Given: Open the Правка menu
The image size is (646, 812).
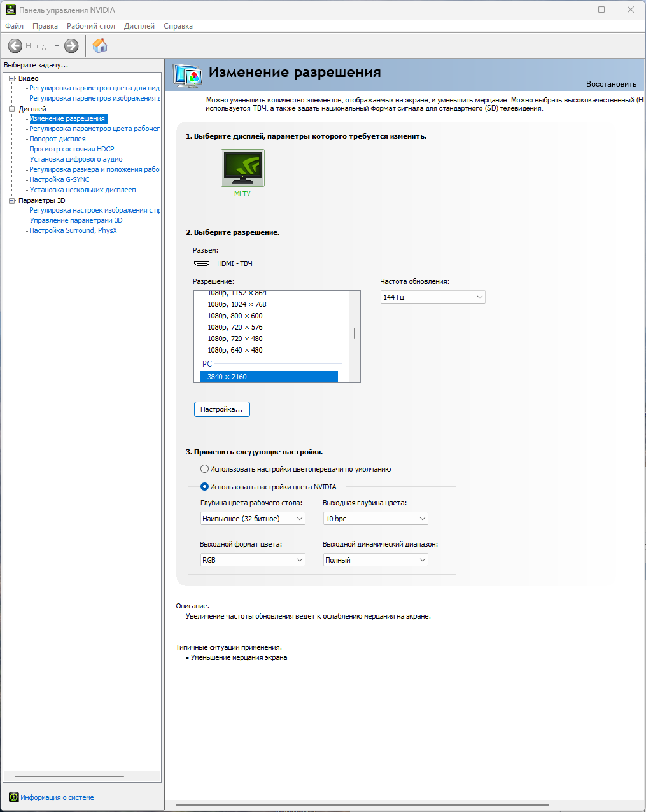Looking at the screenshot, I should point(45,26).
